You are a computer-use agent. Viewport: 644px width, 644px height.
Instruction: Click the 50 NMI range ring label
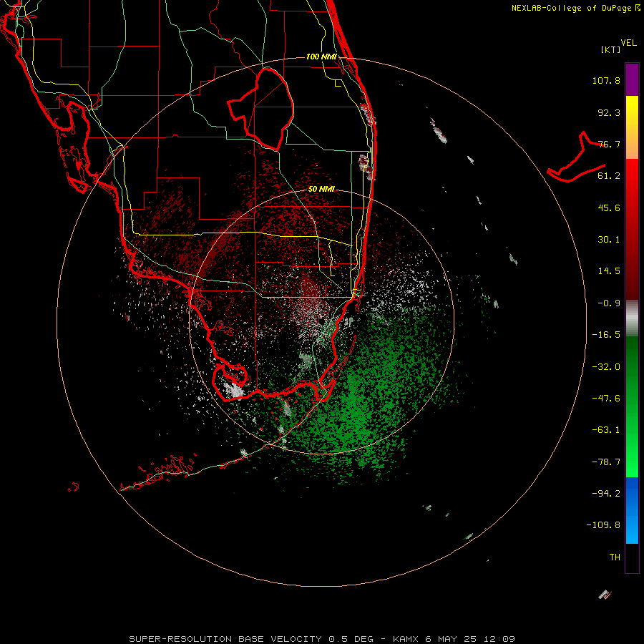(x=321, y=189)
